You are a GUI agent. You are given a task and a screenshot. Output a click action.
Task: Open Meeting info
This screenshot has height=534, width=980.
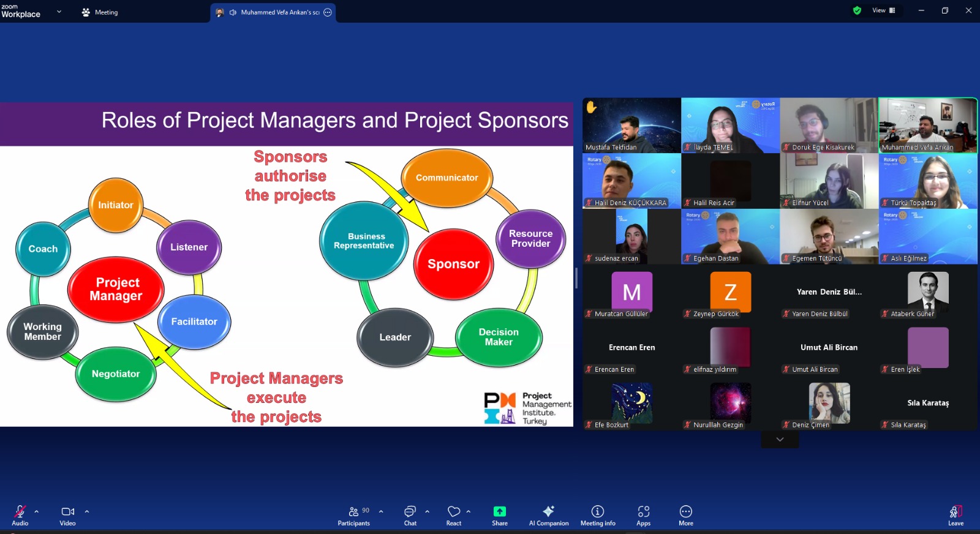point(598,515)
